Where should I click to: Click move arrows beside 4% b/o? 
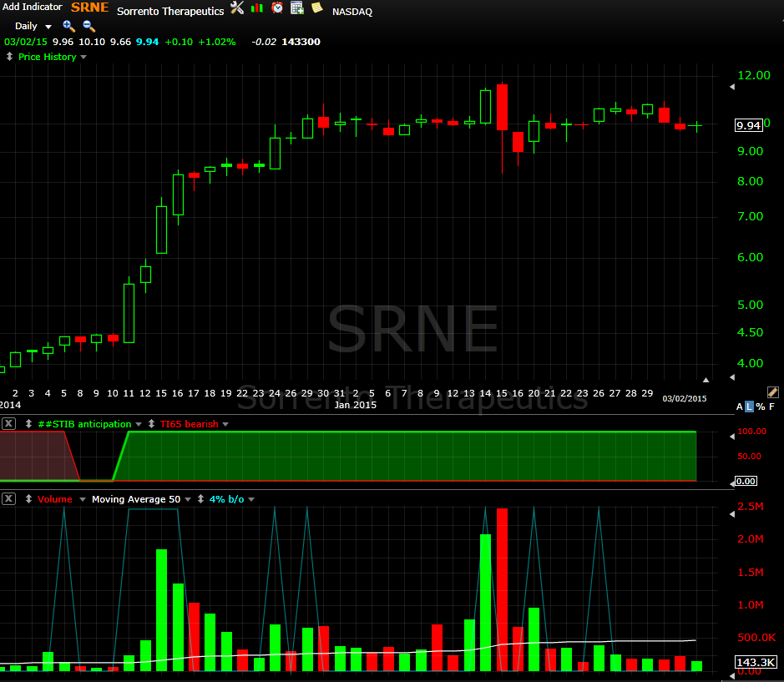point(200,499)
